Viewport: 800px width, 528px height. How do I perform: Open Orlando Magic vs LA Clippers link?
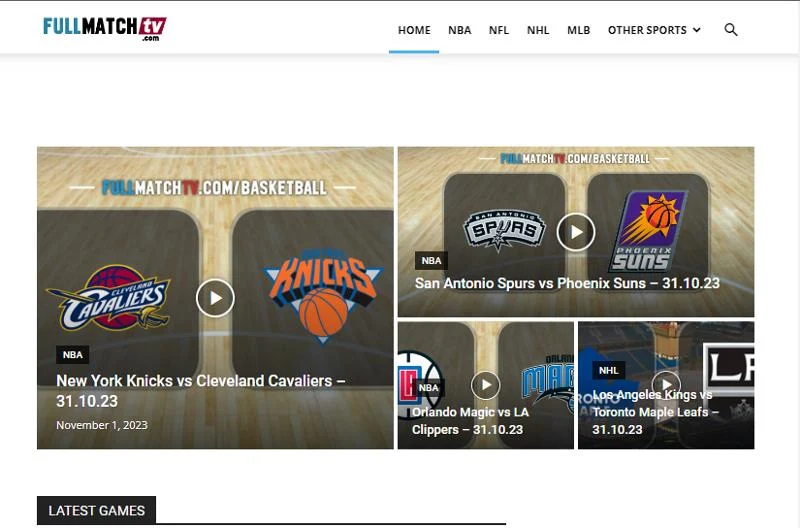470,421
